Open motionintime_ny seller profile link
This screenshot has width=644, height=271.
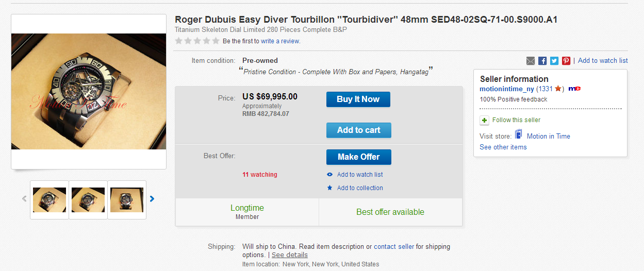[x=507, y=89]
